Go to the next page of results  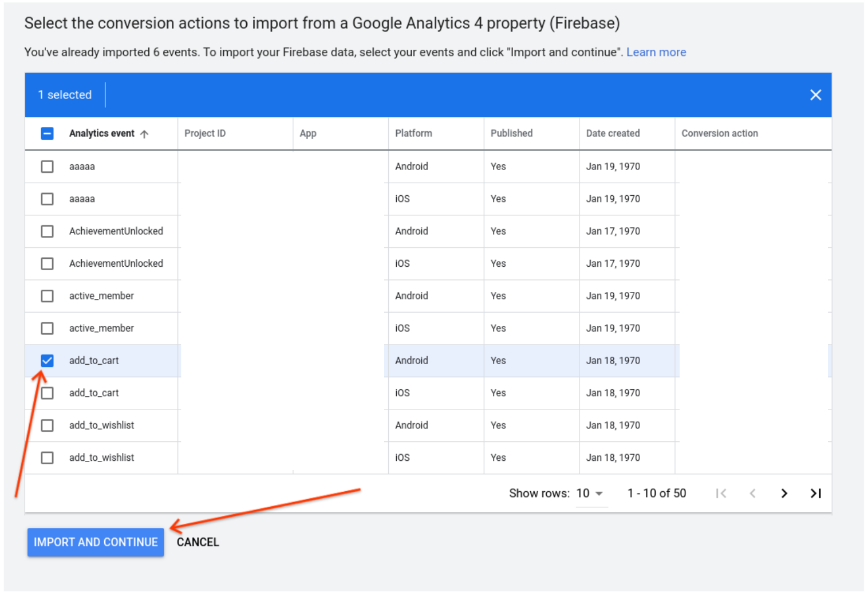coord(784,494)
